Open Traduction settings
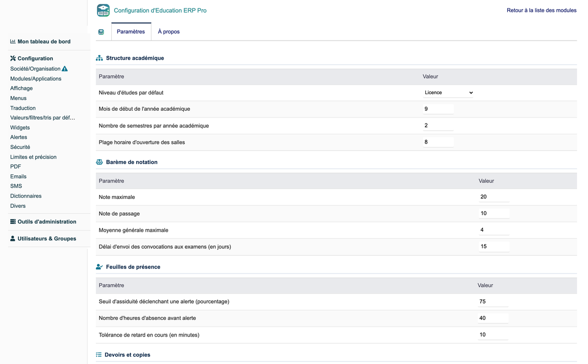 tap(23, 108)
